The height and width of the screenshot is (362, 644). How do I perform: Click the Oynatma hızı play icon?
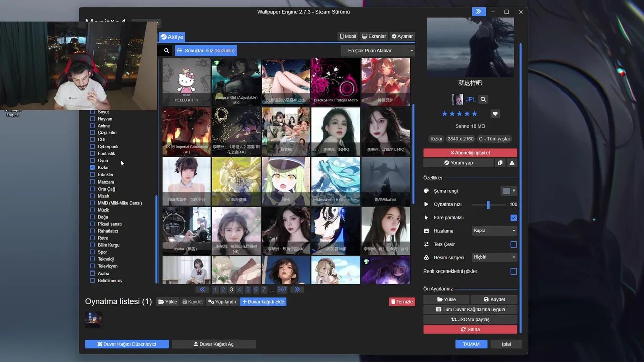426,204
